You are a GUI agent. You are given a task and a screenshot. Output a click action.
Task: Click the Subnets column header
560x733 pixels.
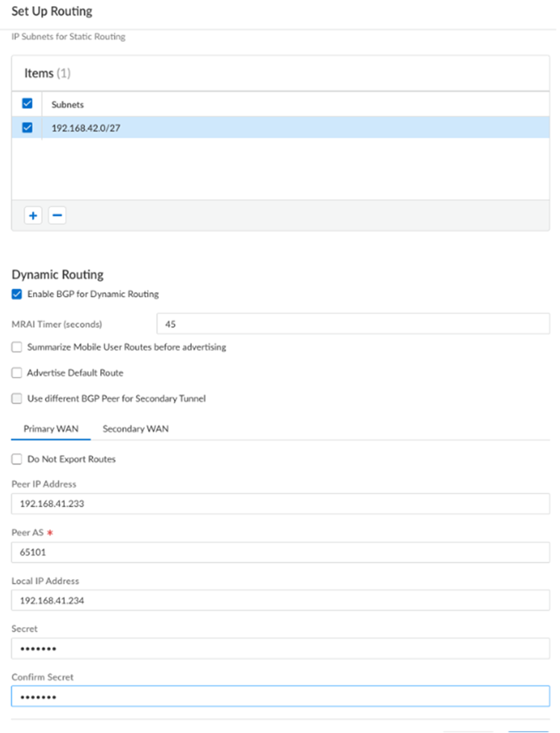tap(67, 105)
